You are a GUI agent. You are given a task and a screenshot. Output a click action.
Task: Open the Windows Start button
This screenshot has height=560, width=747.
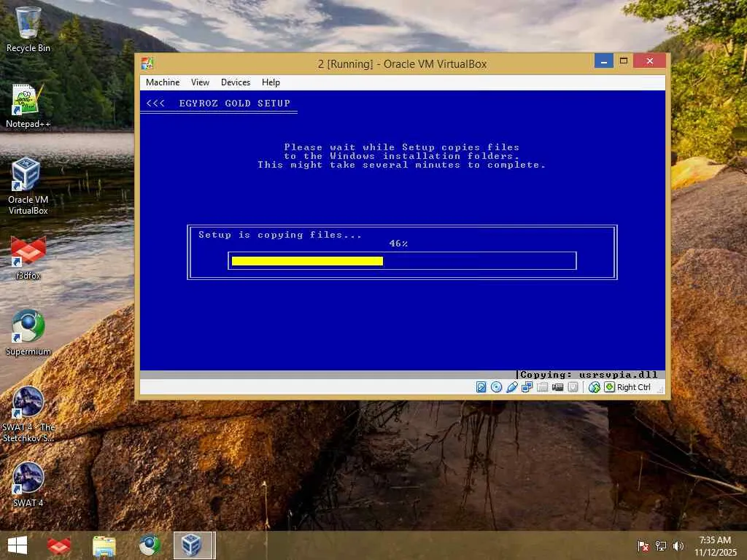coord(18,545)
